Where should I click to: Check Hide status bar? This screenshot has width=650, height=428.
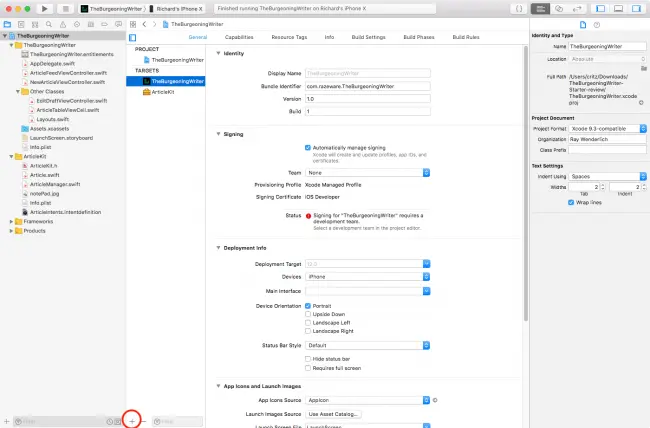pos(308,359)
